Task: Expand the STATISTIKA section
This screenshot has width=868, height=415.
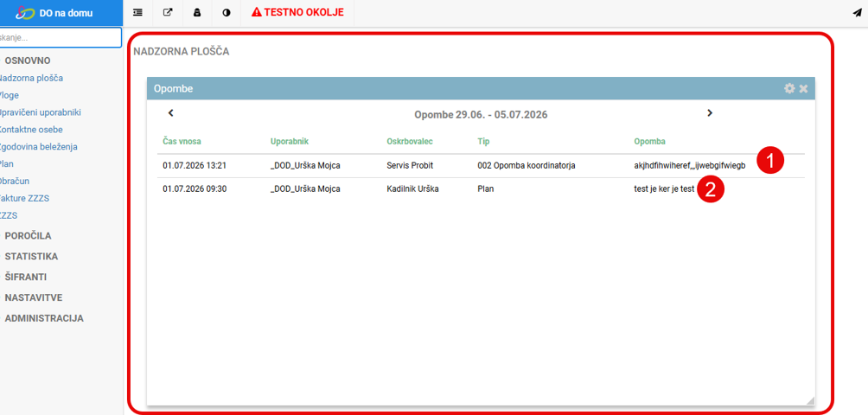Action: [x=31, y=257]
